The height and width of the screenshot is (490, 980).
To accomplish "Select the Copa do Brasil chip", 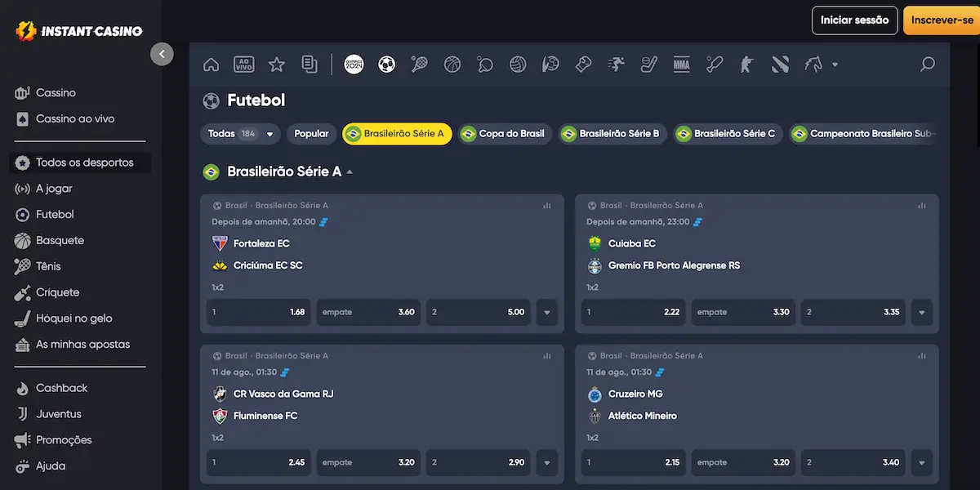I will coord(506,134).
